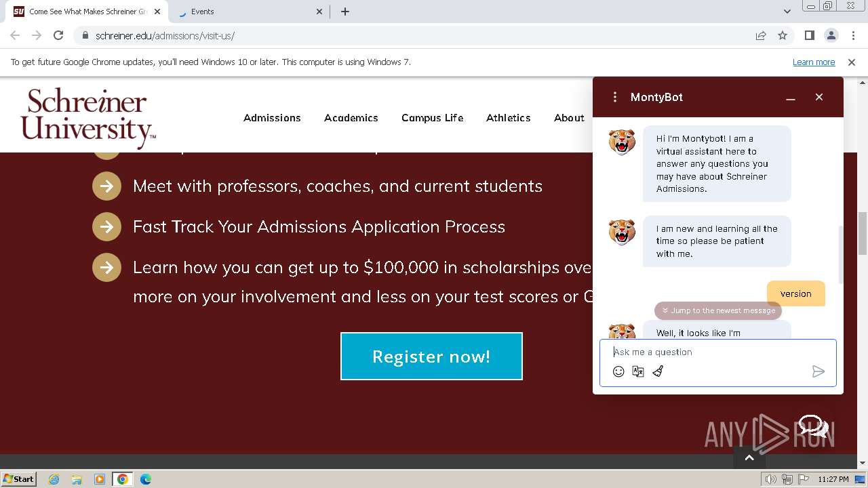This screenshot has height=488, width=868.
Task: Click the arrow bullet beside Learn how
Action: (x=106, y=268)
